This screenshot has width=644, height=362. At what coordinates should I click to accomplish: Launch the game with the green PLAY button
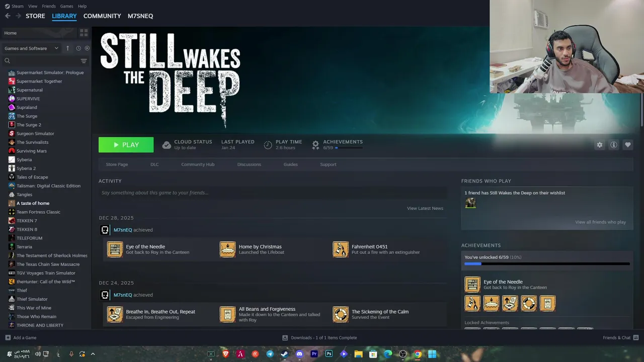point(126,145)
